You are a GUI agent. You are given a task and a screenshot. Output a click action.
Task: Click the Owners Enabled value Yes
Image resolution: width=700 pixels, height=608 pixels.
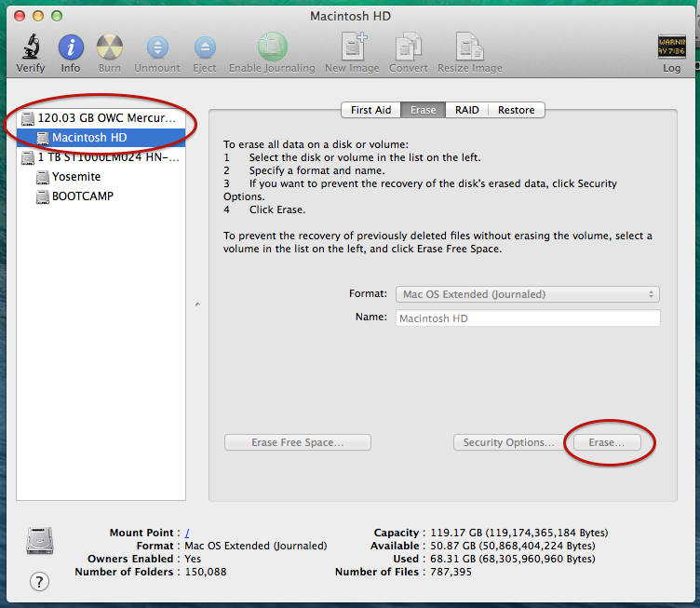pos(193,559)
